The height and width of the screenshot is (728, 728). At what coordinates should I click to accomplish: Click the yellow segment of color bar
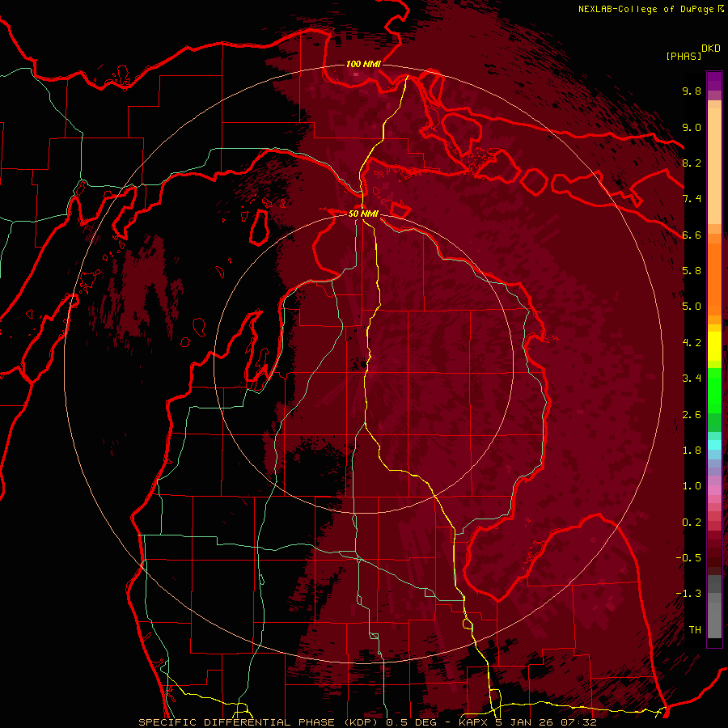pos(714,346)
